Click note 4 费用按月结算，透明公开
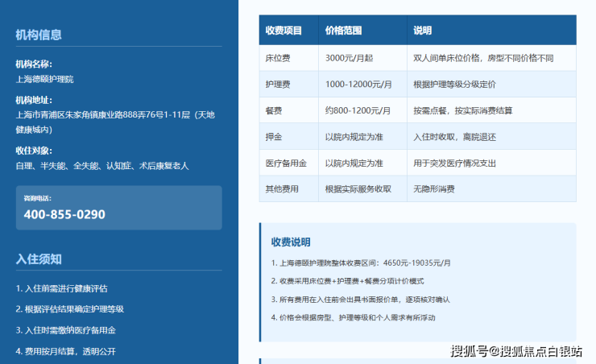 coord(65,351)
